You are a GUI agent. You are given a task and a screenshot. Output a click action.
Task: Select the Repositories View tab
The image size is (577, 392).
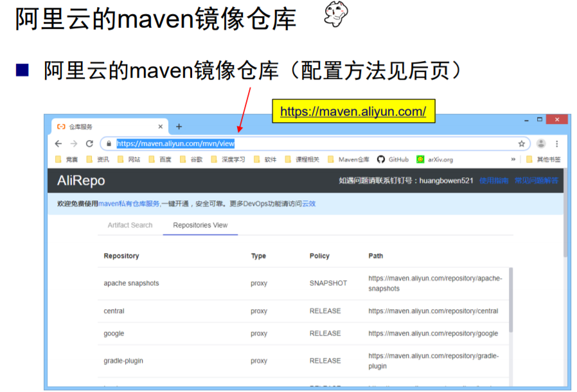200,225
